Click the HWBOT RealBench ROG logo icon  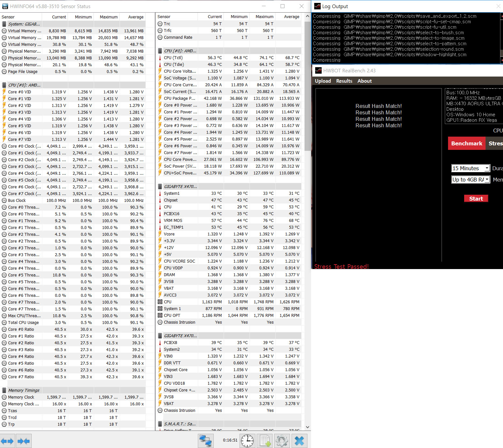[x=318, y=70]
